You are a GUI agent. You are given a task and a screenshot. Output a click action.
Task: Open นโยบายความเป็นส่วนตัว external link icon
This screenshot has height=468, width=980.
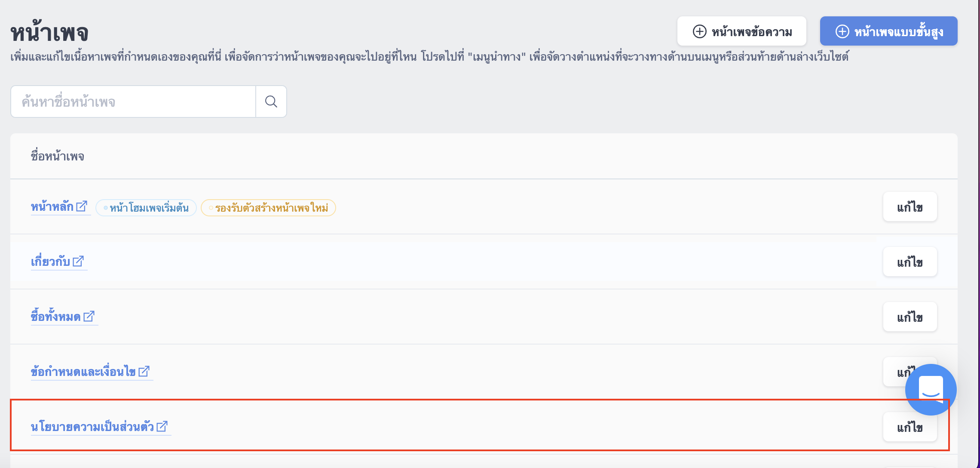point(162,426)
